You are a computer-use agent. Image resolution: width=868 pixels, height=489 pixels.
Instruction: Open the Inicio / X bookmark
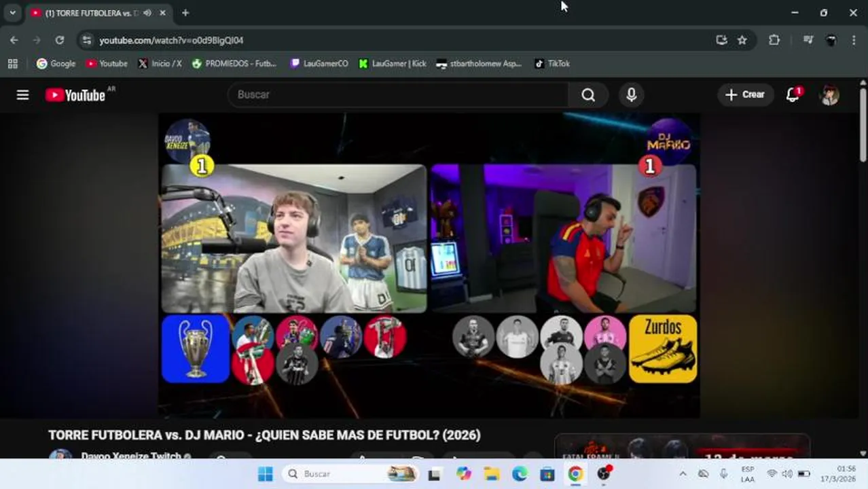click(x=160, y=64)
